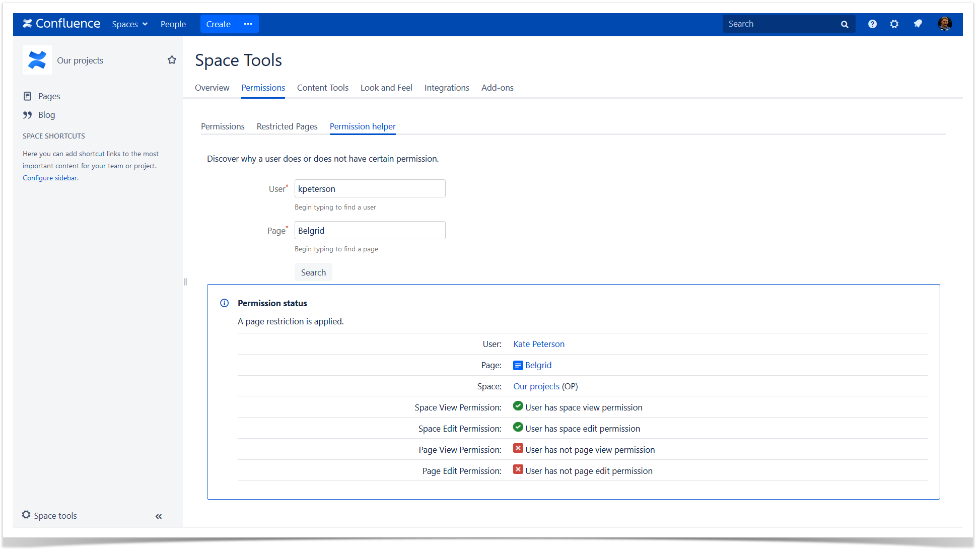Open the Spaces dropdown menu

130,24
